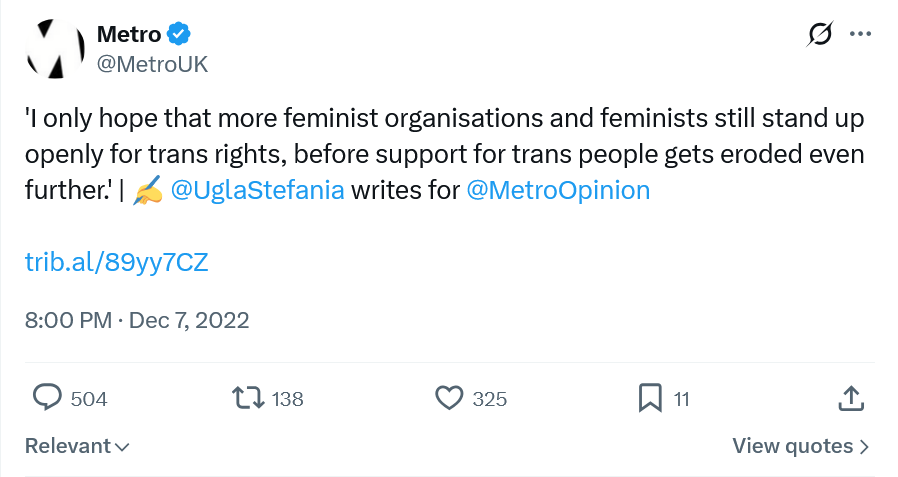This screenshot has height=477, width=898.
Task: Click the share upload icon
Action: pos(849,398)
